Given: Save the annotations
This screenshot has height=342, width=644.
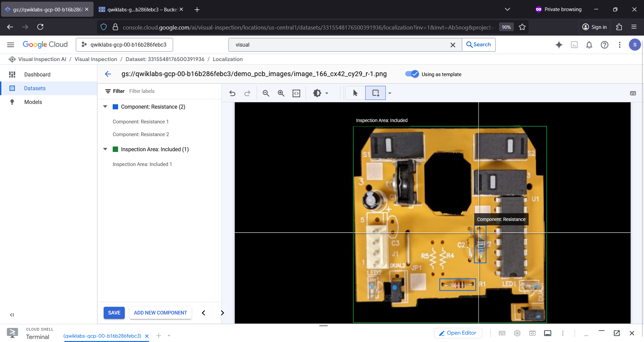Looking at the screenshot, I should tap(114, 313).
